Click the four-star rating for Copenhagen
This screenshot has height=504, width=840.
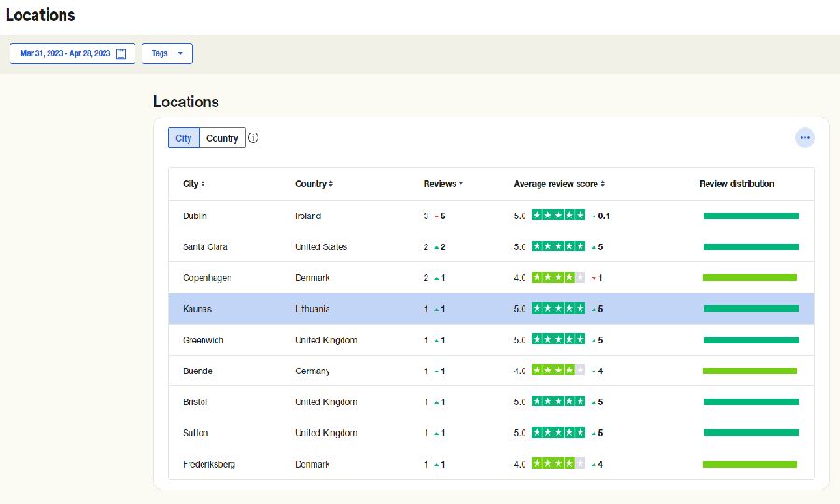pyautogui.click(x=558, y=278)
